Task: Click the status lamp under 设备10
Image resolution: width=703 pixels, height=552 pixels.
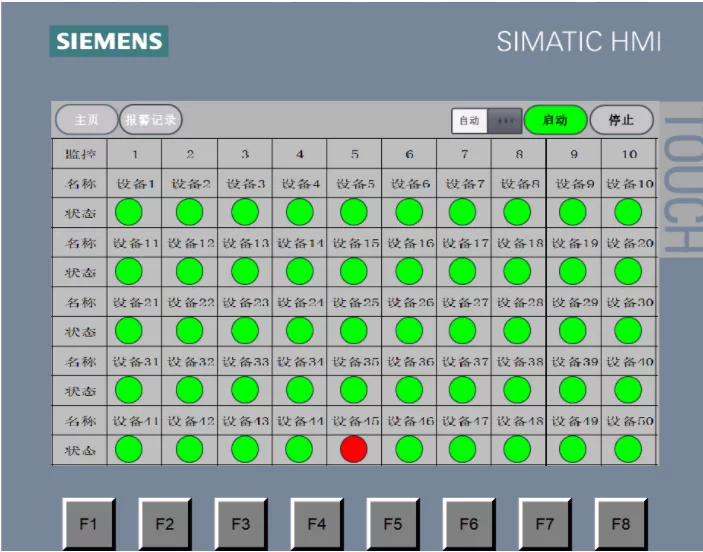Action: click(x=628, y=212)
